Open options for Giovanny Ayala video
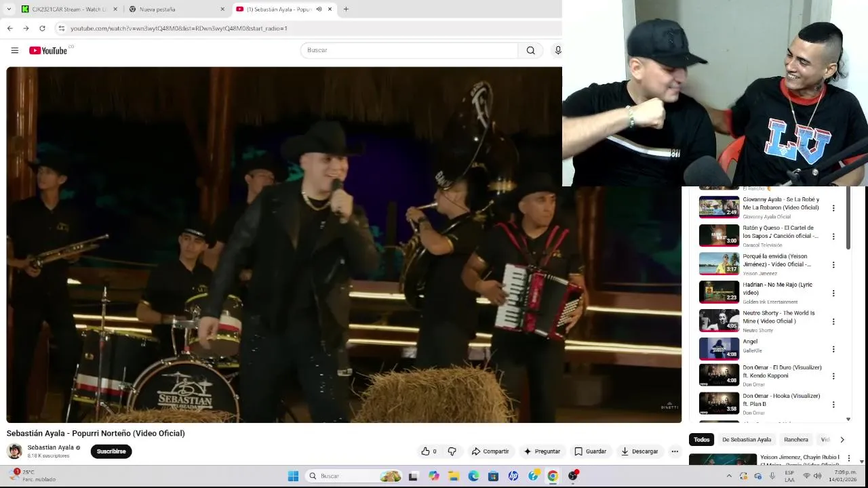Viewport: 868px width, 488px height. 833,208
